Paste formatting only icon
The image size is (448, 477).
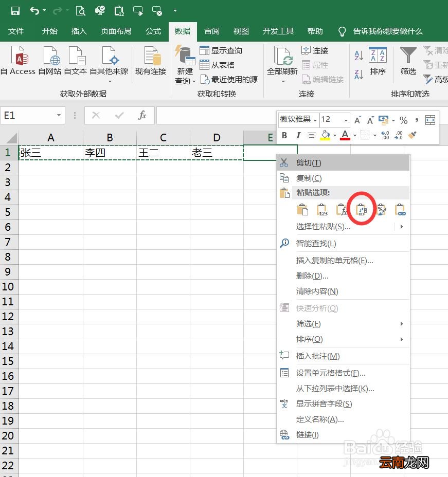click(x=381, y=210)
